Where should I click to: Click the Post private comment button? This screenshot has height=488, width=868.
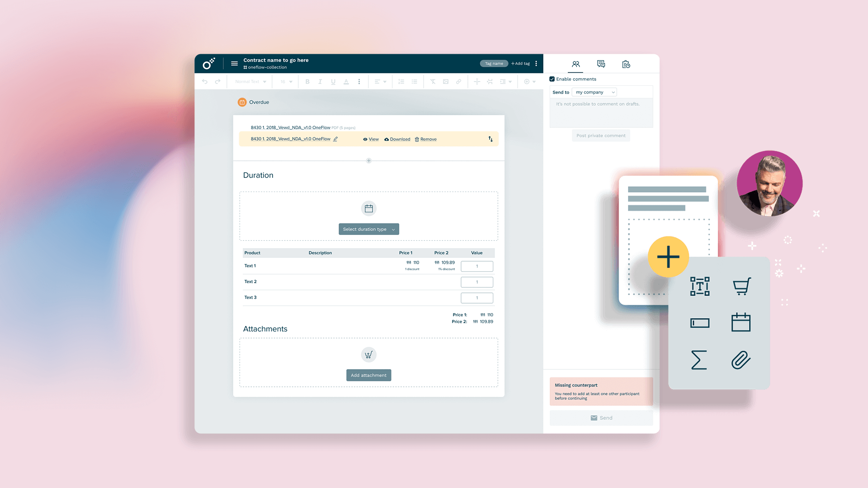coord(601,135)
